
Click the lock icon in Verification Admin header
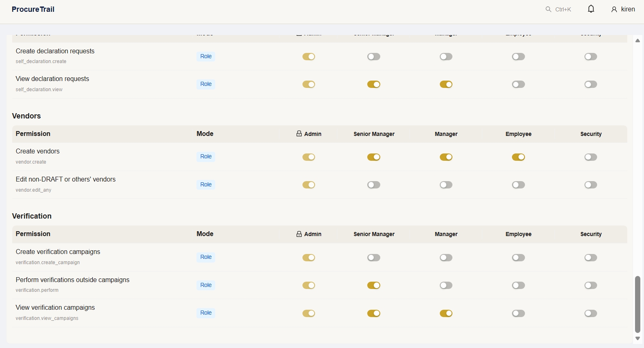point(299,234)
